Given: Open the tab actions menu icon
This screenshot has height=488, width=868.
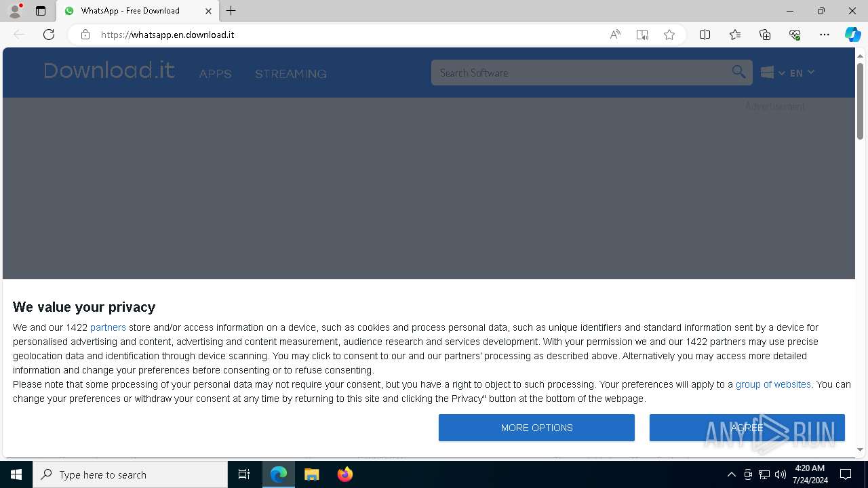Looking at the screenshot, I should tap(41, 11).
